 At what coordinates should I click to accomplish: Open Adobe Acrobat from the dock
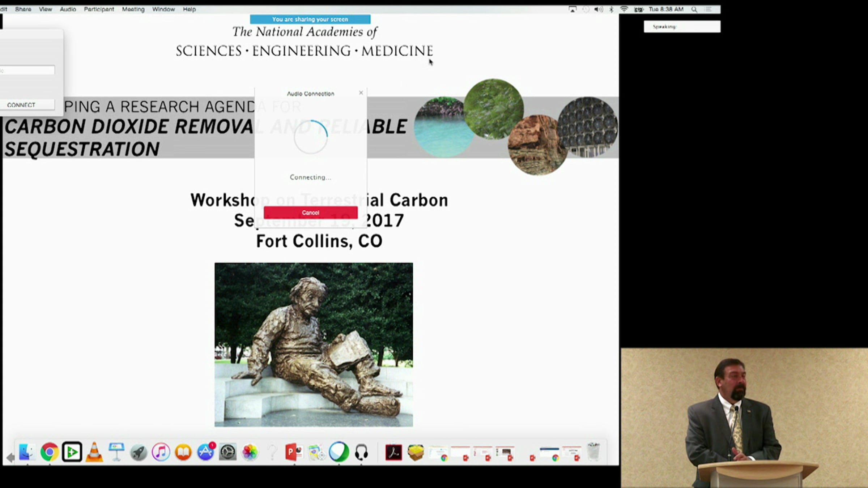coord(393,452)
